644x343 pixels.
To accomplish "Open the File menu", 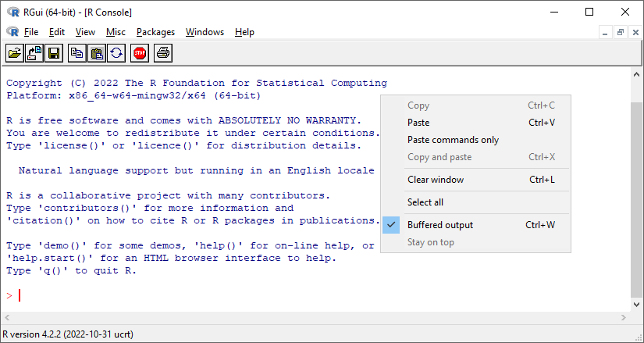I will click(x=31, y=32).
